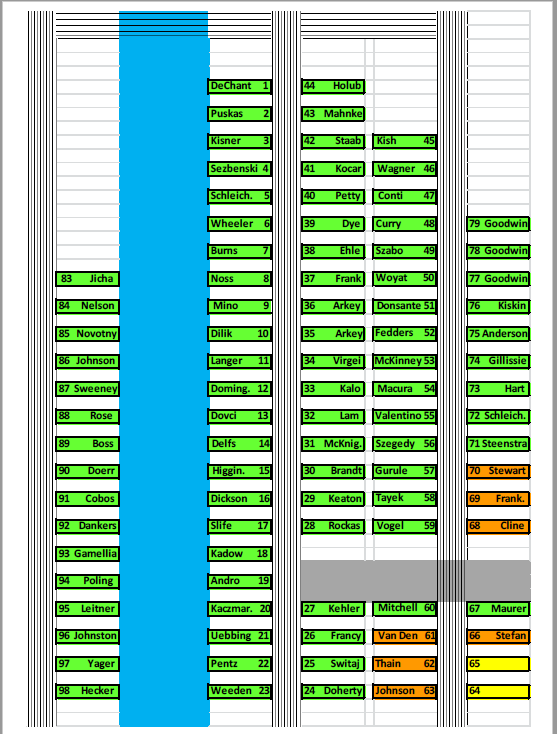Click the Hecker 98 slot
557x734 pixels.
tap(88, 691)
